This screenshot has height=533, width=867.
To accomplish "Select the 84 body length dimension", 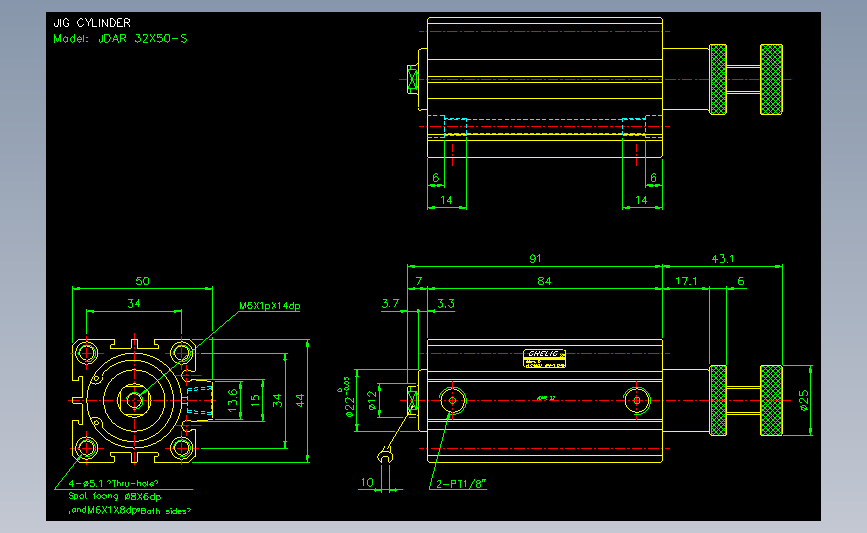I will (544, 281).
